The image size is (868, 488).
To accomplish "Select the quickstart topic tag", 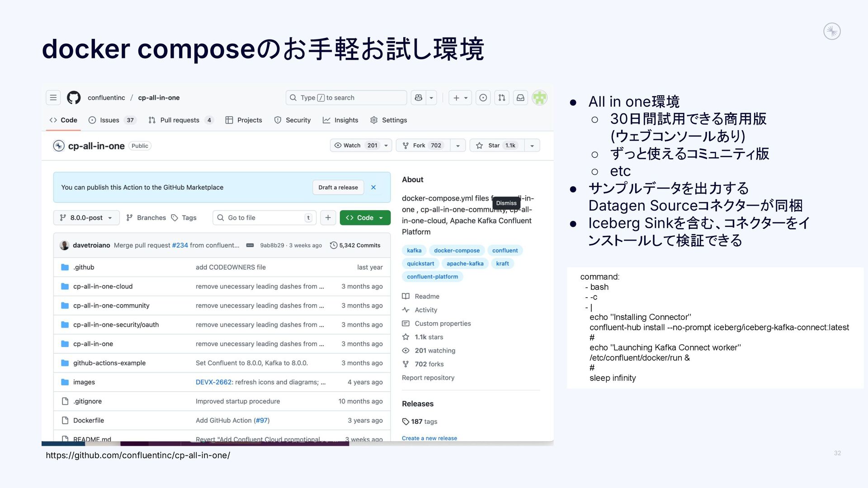I will pyautogui.click(x=420, y=263).
